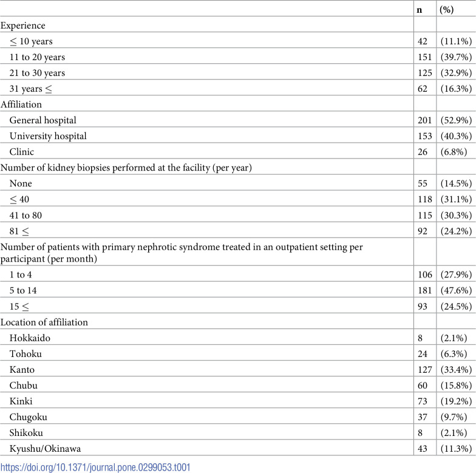This screenshot has height=473, width=476.
Task: Click the '(%)' column header
Action: point(447,10)
